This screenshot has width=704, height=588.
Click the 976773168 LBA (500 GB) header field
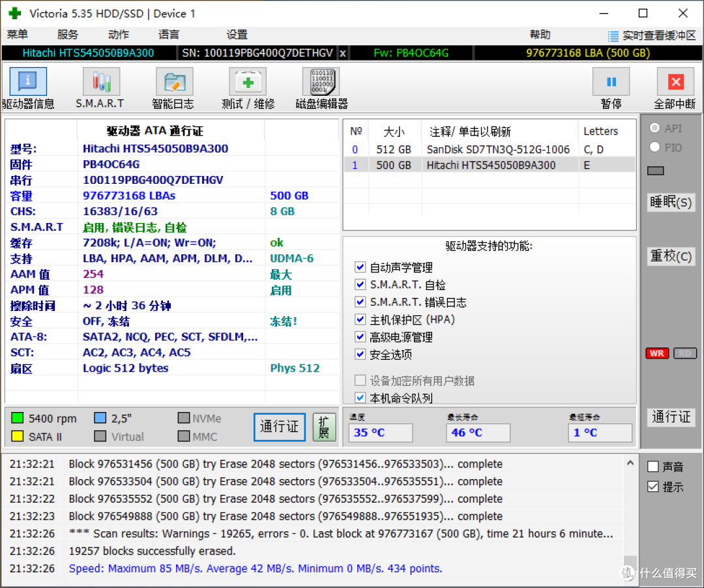pyautogui.click(x=588, y=53)
